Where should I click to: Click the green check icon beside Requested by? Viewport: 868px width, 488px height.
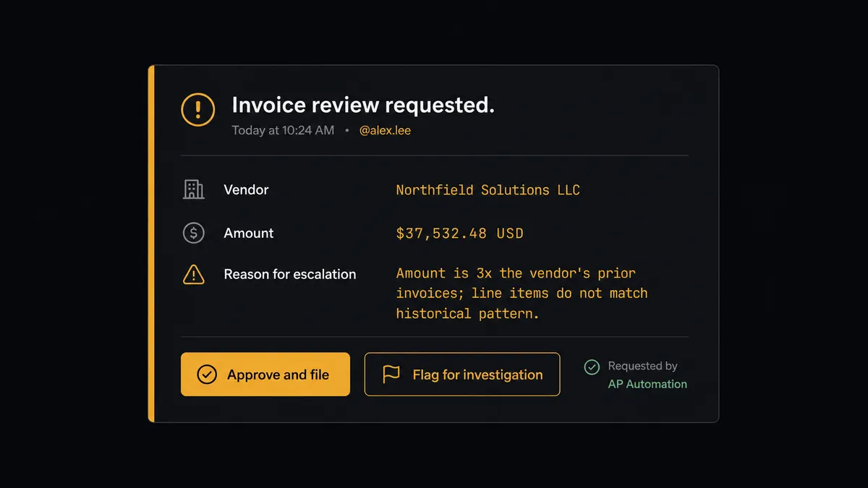[x=592, y=367]
